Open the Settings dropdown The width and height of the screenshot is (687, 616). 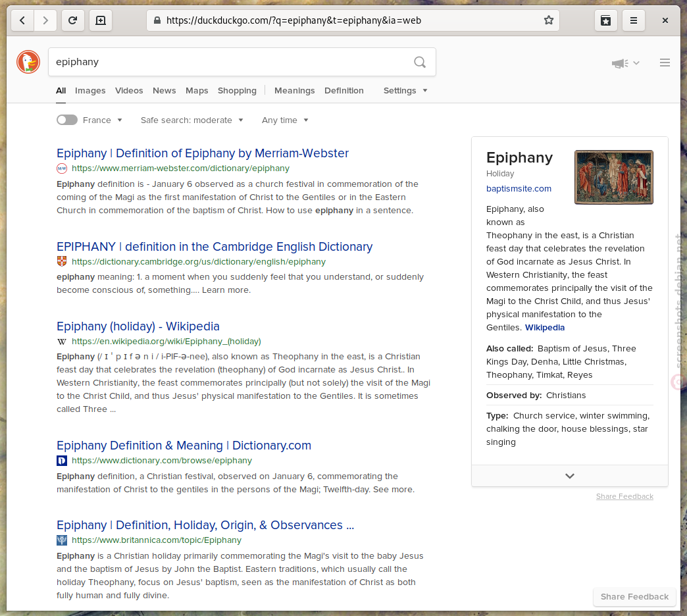pos(405,91)
